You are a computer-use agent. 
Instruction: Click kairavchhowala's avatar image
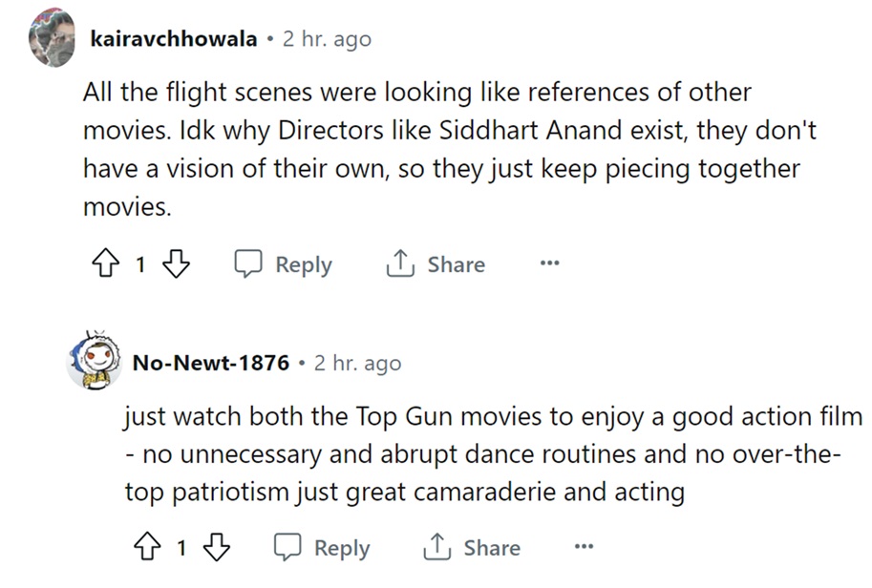[x=52, y=39]
